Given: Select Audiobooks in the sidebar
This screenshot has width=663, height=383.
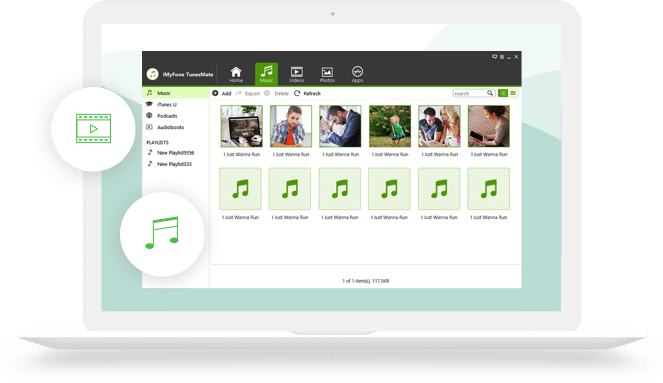Looking at the screenshot, I should (176, 127).
